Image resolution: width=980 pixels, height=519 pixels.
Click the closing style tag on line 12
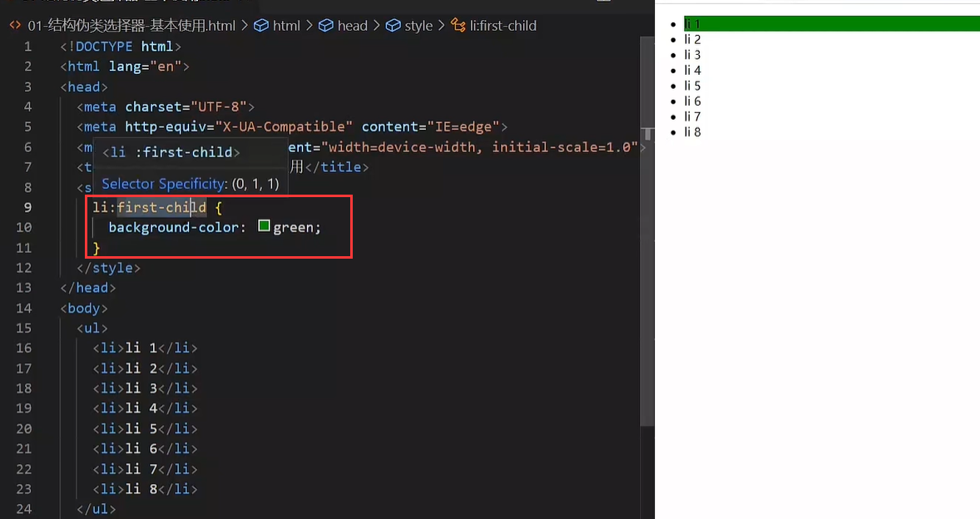point(108,268)
